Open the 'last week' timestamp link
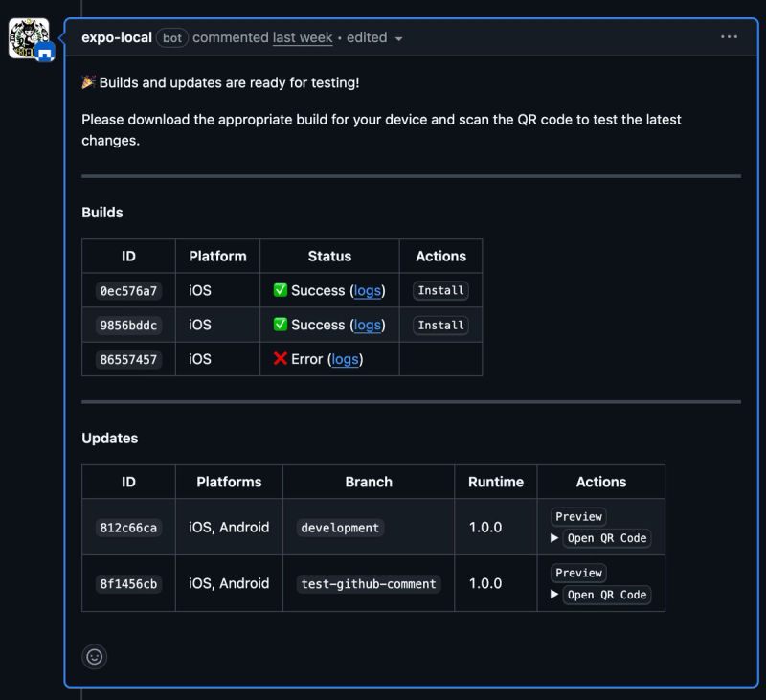The height and width of the screenshot is (700, 766). (303, 37)
